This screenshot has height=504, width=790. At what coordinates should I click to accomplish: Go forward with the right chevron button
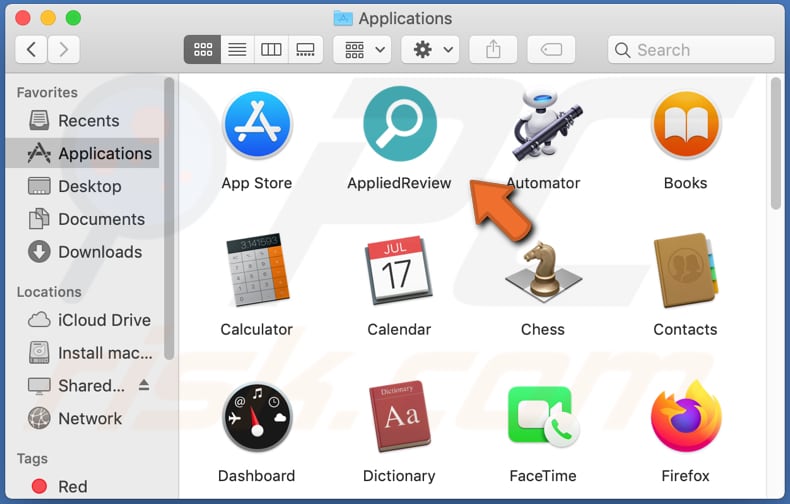(x=63, y=49)
